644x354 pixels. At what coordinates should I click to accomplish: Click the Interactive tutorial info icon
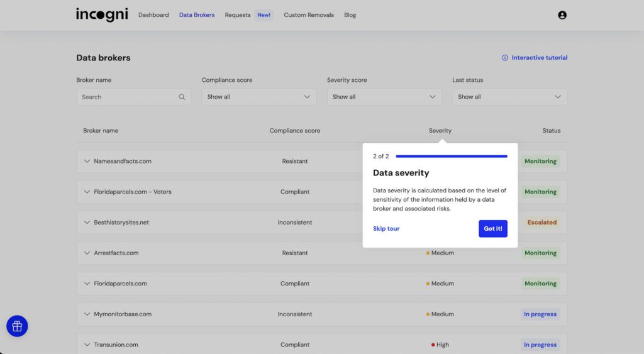[504, 58]
